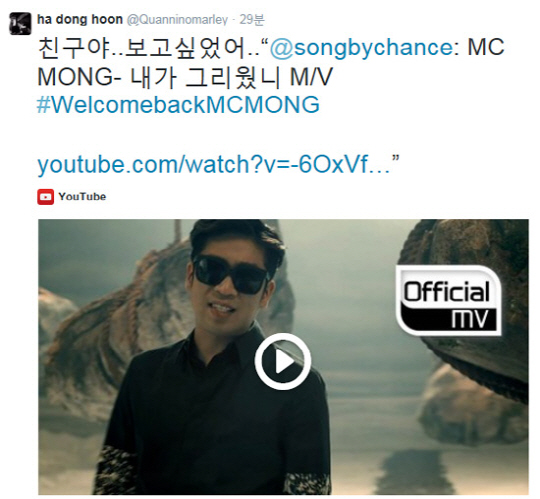Select the Korean text '친구야..보고싶었어..'
Viewport: 540px width, 499px height.
click(x=148, y=48)
